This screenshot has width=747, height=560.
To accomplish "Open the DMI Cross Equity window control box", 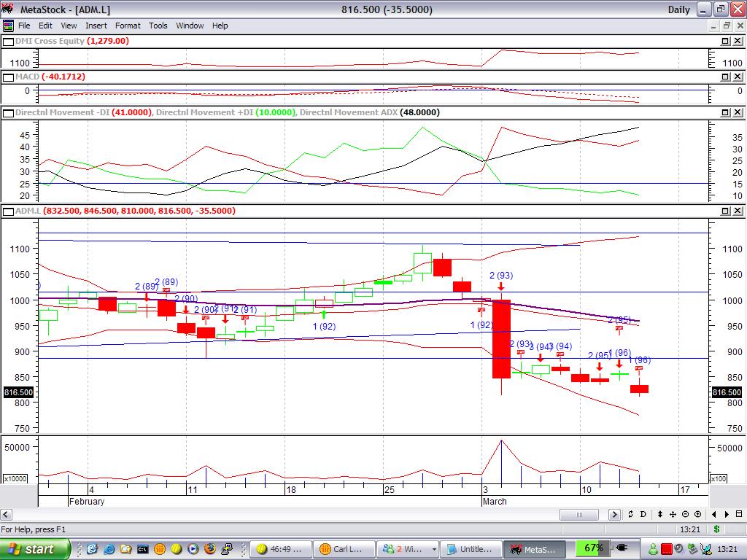I will (x=8, y=42).
